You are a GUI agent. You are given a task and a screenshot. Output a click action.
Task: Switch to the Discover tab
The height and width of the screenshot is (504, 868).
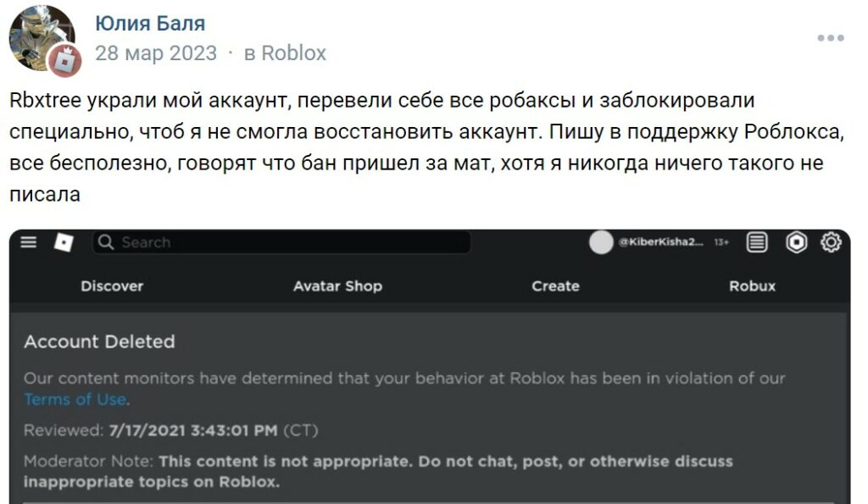coord(112,286)
